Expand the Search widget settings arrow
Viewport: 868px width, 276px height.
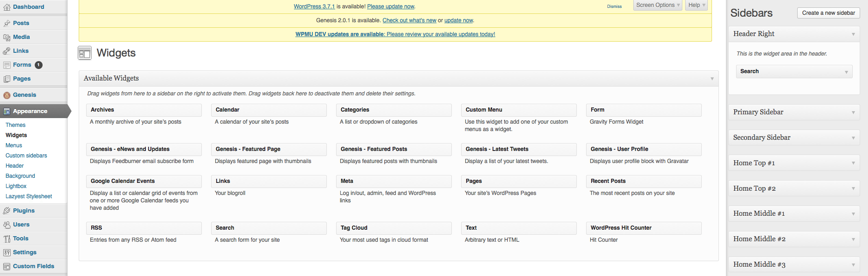tap(846, 72)
